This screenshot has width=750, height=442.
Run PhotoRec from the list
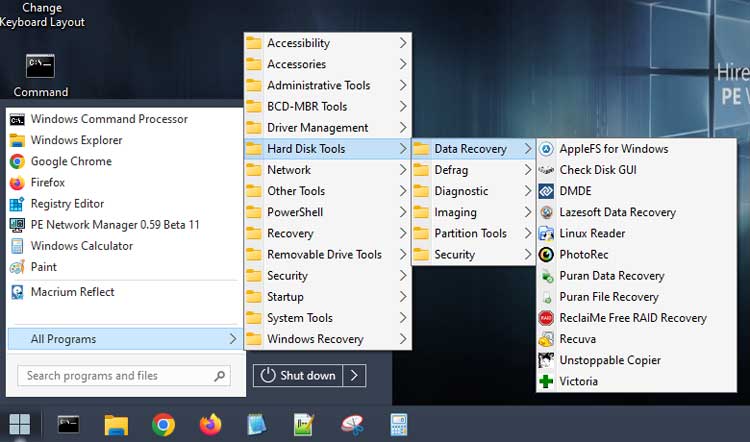tap(636, 254)
